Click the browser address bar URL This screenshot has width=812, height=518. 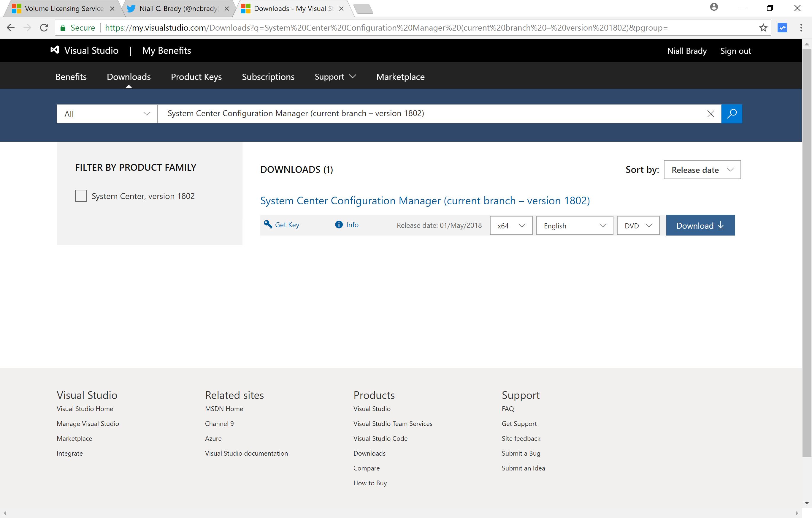coord(386,28)
